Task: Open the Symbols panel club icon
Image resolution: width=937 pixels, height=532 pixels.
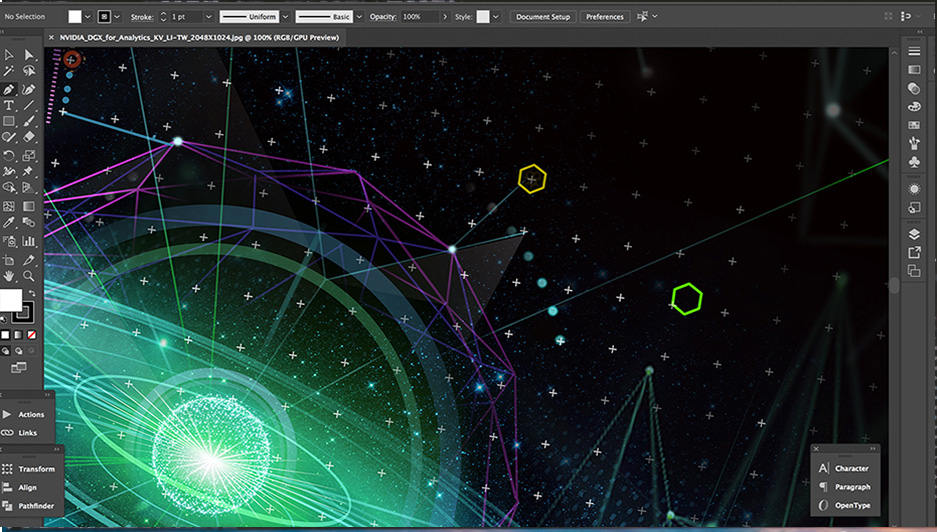Action: click(x=914, y=161)
